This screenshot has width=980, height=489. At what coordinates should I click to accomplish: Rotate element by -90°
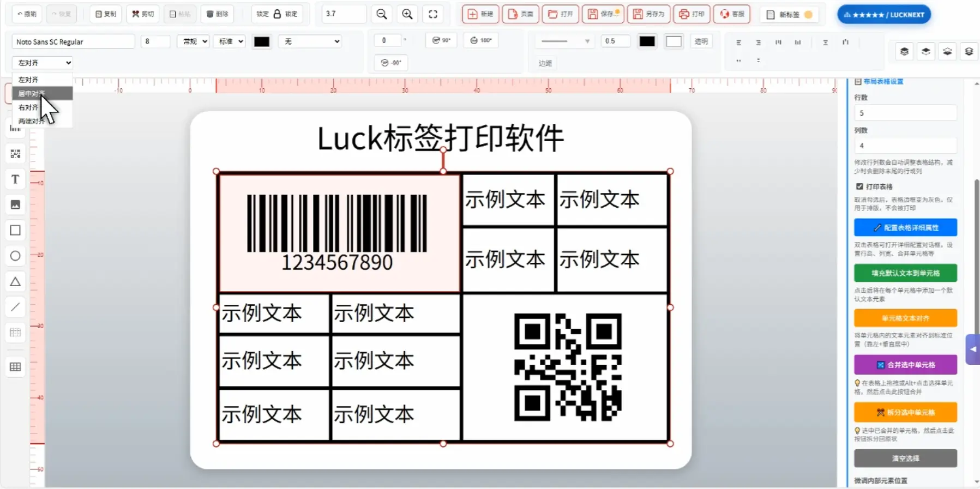click(x=391, y=63)
